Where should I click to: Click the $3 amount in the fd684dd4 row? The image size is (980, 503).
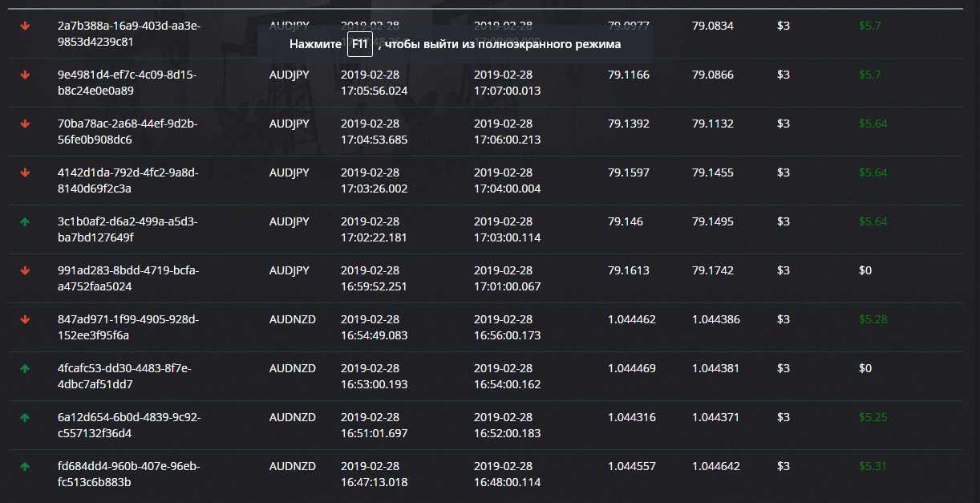click(784, 466)
